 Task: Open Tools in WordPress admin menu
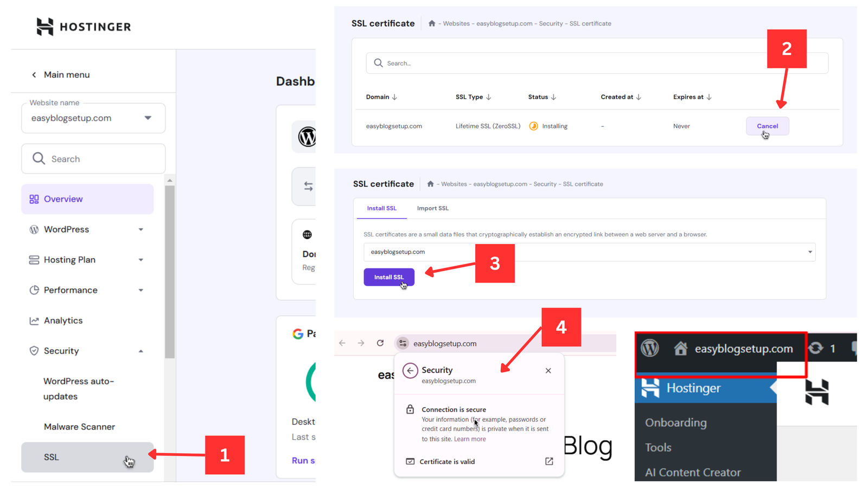pos(658,447)
